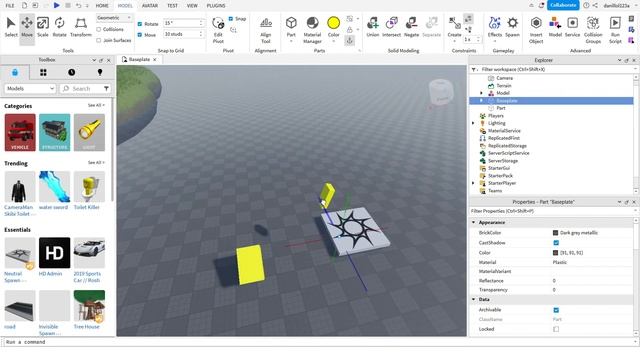
Task: Start playtest with Play button
Action: pyautogui.click(x=57, y=5)
